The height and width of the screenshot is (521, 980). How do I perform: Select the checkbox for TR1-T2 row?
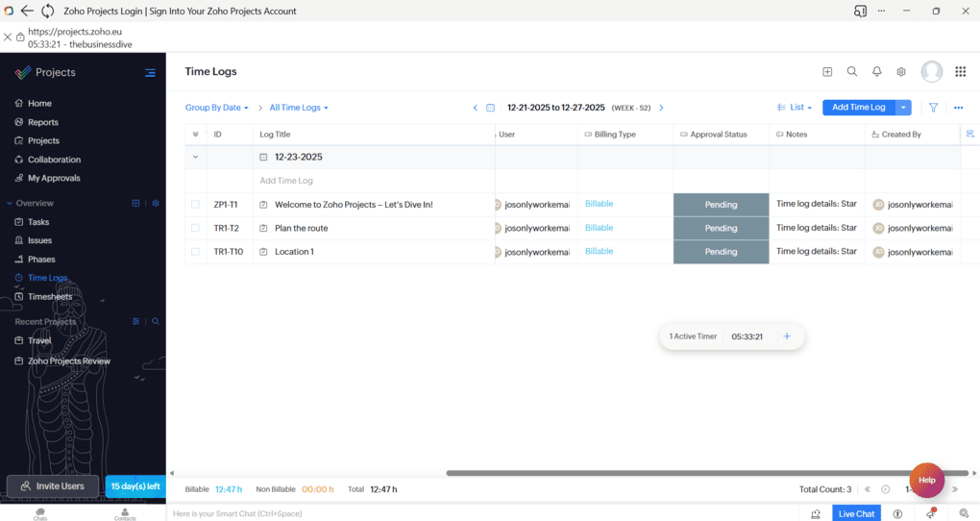coord(196,228)
